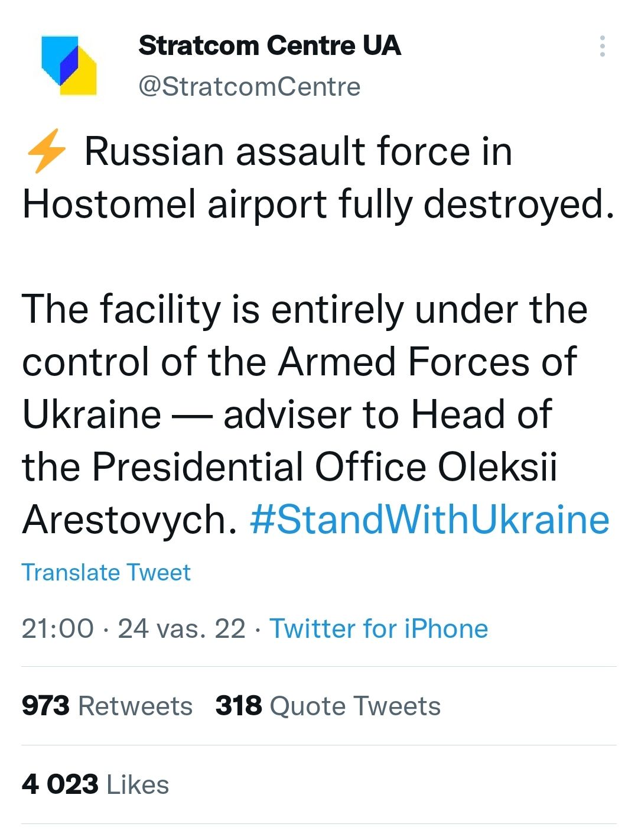Open the three-dot more options menu
The width and height of the screenshot is (638, 840).
(x=602, y=46)
